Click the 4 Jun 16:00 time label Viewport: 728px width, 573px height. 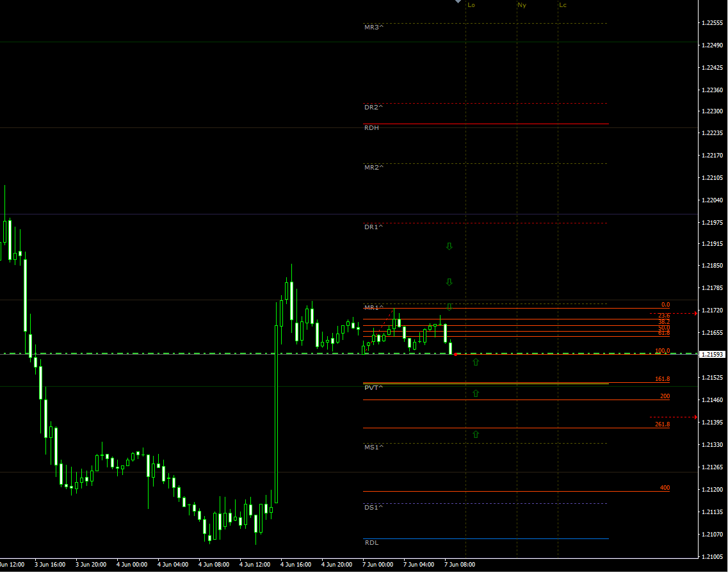point(296,565)
